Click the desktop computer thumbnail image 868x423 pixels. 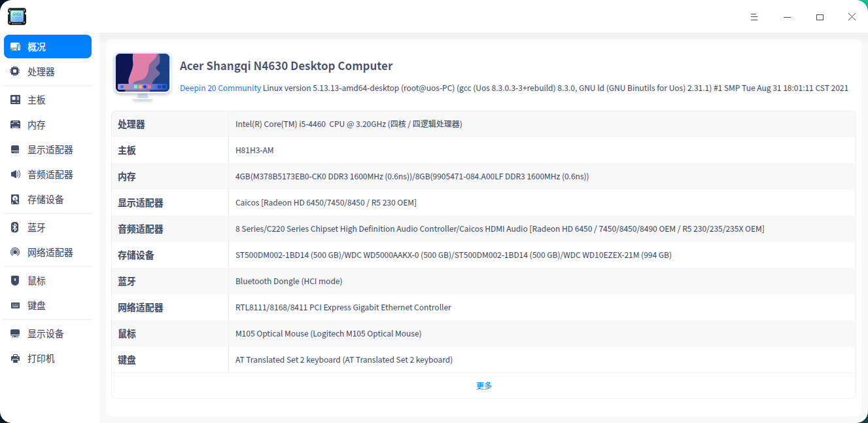tap(143, 77)
